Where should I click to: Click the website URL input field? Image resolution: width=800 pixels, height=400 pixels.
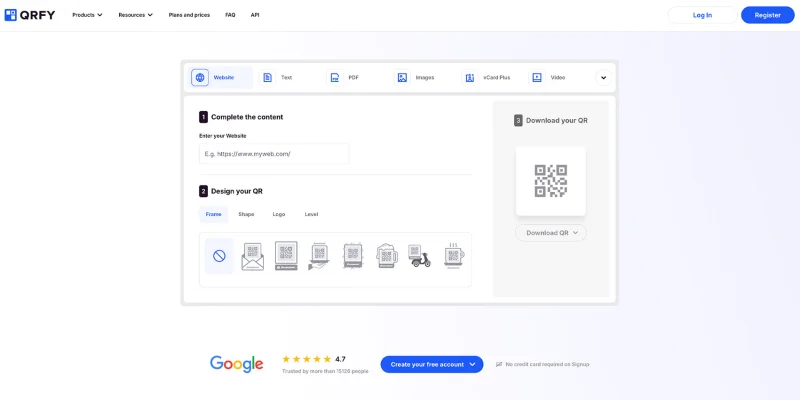coord(274,154)
